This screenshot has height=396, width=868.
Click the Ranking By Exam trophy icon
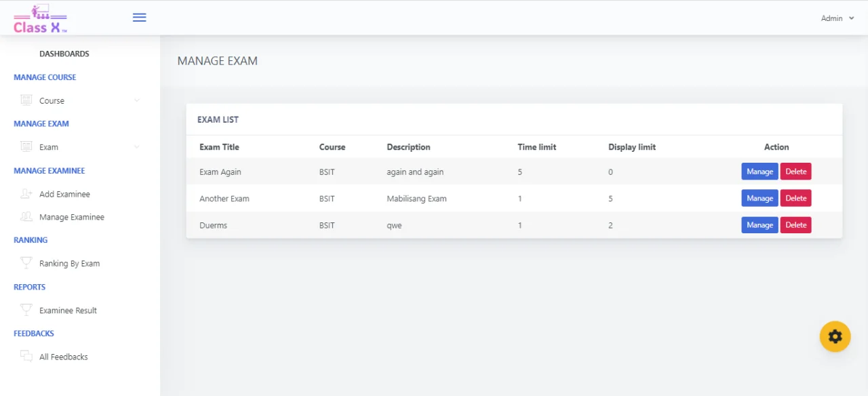pyautogui.click(x=26, y=263)
